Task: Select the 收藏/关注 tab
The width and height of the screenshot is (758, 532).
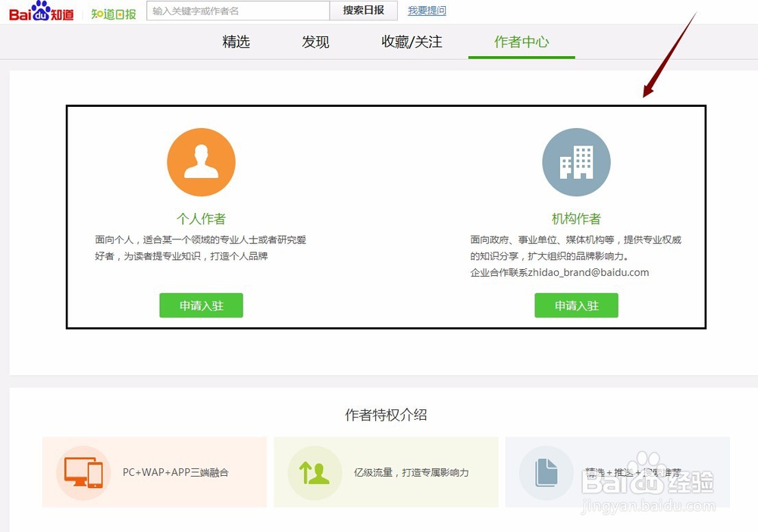Action: pyautogui.click(x=411, y=42)
